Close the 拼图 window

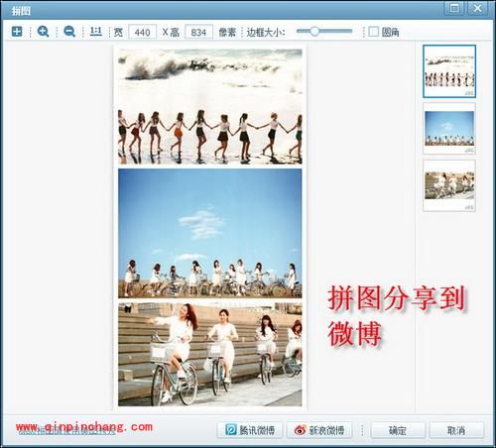click(477, 8)
